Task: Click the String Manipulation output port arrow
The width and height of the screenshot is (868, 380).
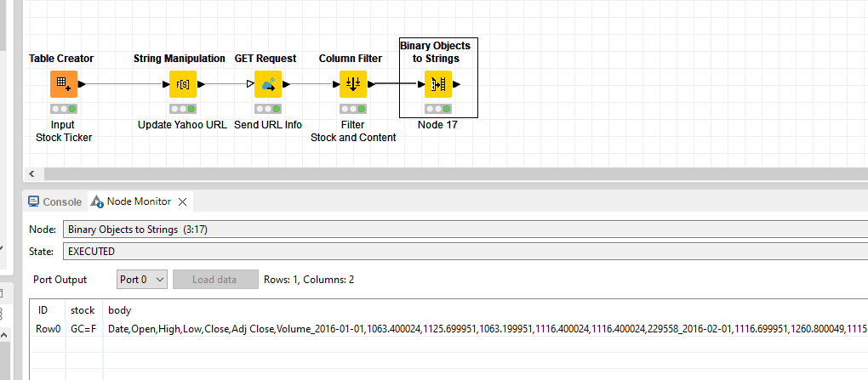Action: coord(201,85)
